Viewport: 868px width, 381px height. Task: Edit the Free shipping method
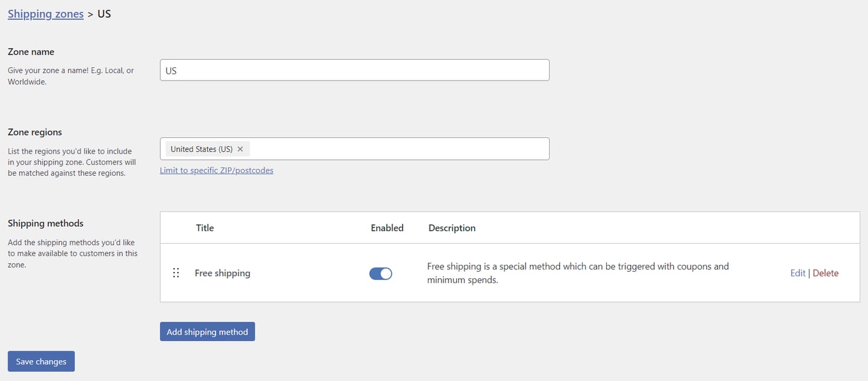coord(797,272)
